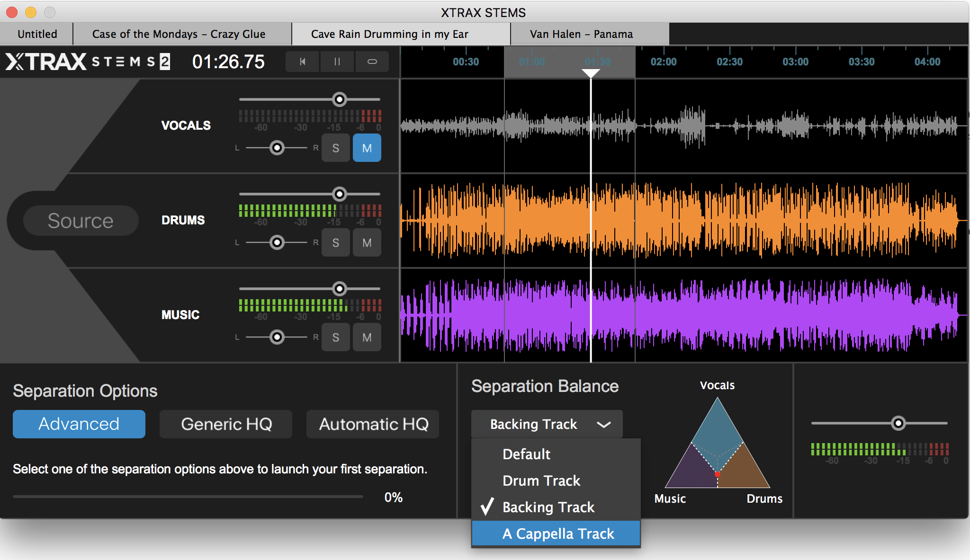This screenshot has height=560, width=970.
Task: Unmute the Vocals track
Action: click(367, 148)
